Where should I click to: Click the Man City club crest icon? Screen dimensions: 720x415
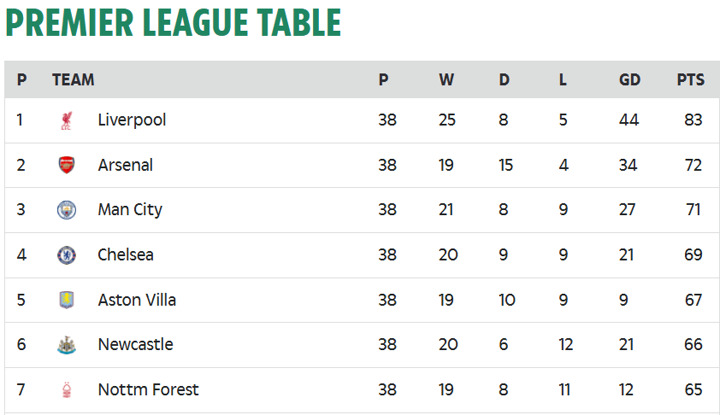(x=66, y=210)
